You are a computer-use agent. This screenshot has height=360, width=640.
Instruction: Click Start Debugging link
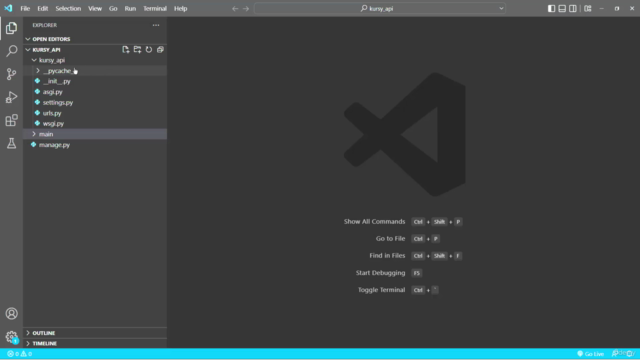click(380, 273)
